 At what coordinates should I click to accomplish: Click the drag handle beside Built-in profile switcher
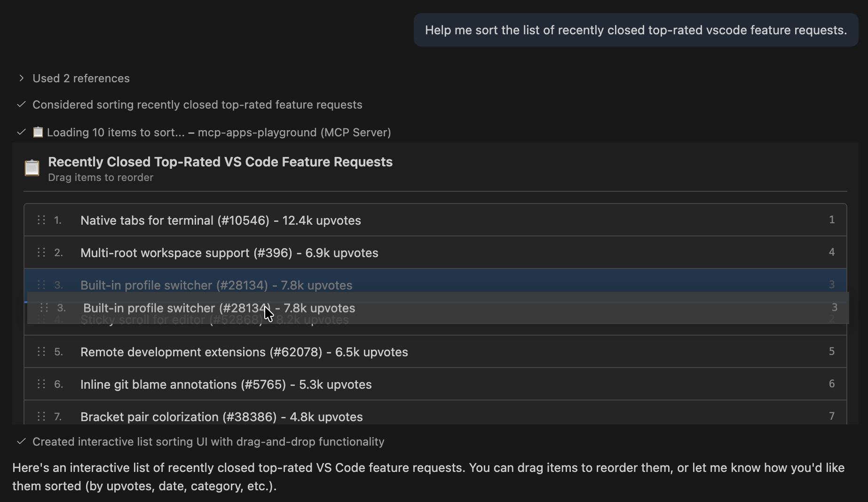click(40, 284)
